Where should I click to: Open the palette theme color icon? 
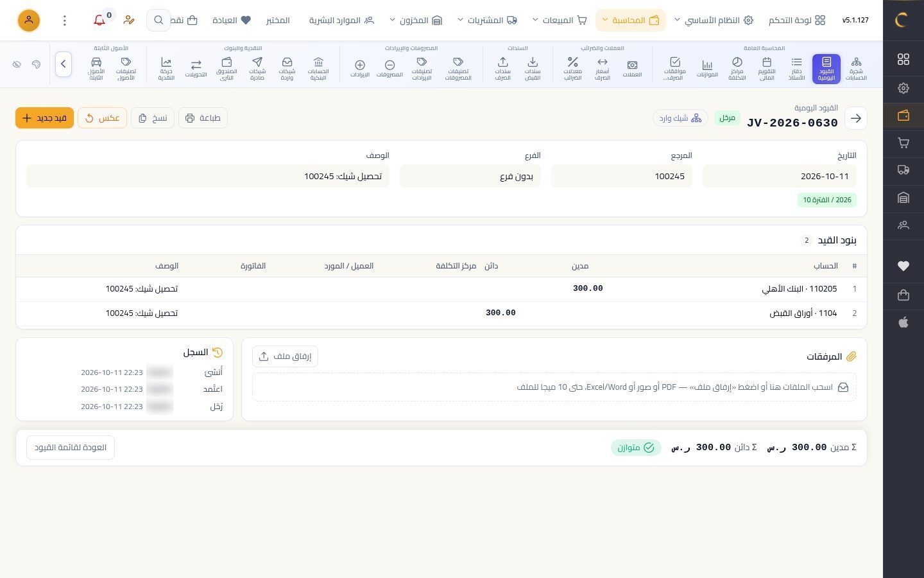click(36, 64)
